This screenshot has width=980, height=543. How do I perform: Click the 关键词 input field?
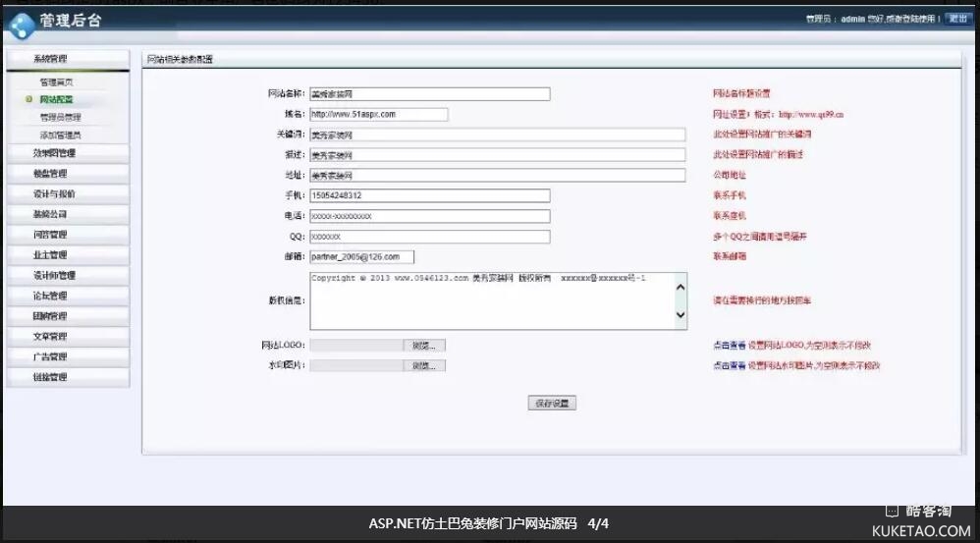click(x=498, y=135)
